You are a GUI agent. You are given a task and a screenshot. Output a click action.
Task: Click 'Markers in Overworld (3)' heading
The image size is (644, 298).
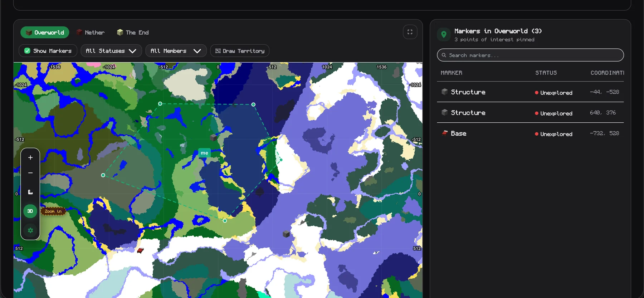[x=498, y=31]
